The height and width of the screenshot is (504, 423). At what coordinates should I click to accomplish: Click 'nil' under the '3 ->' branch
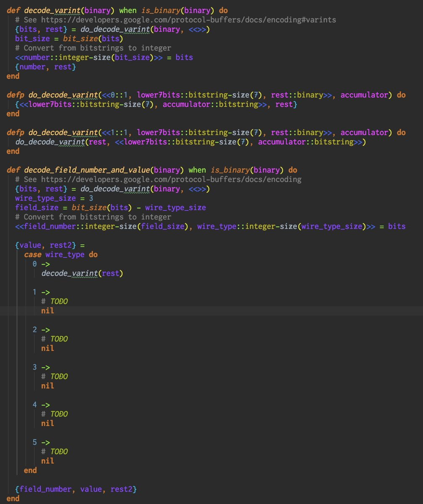(48, 386)
